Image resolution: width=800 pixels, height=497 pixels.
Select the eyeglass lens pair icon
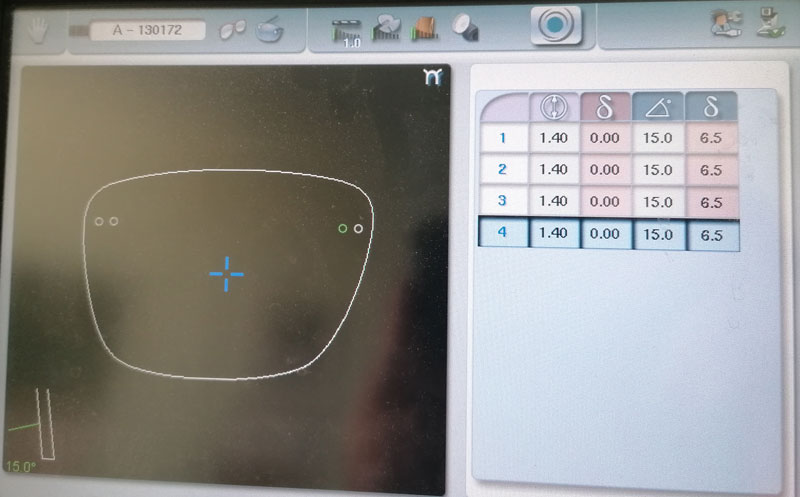point(233,30)
